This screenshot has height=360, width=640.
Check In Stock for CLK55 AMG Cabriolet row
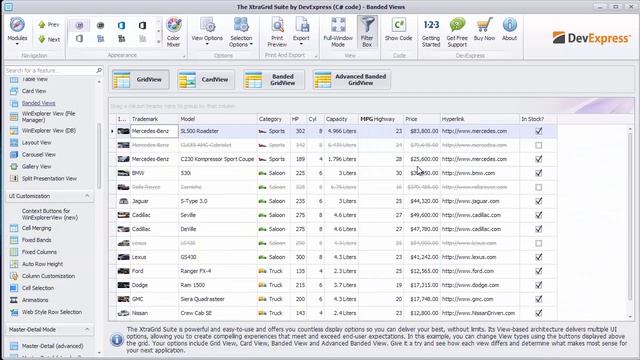click(x=539, y=145)
